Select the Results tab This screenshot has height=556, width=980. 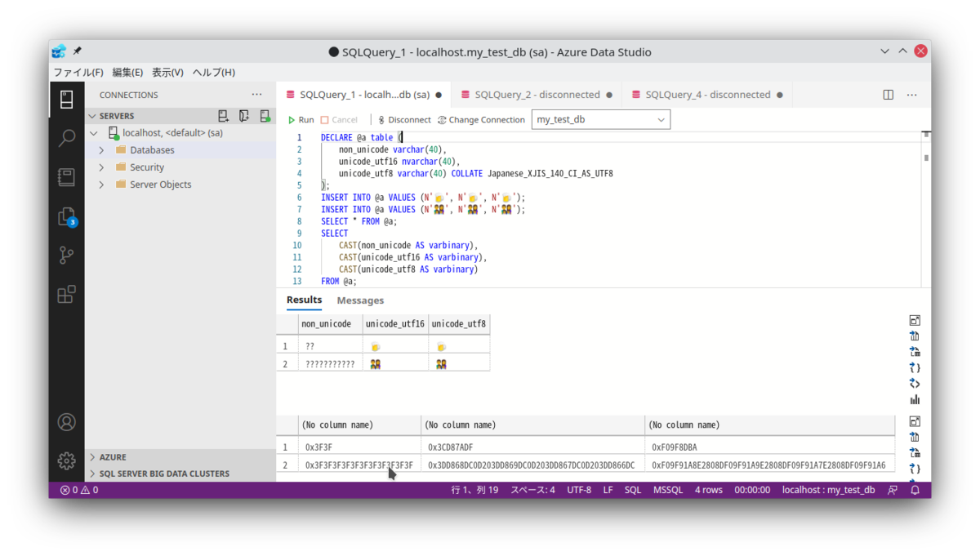click(304, 300)
